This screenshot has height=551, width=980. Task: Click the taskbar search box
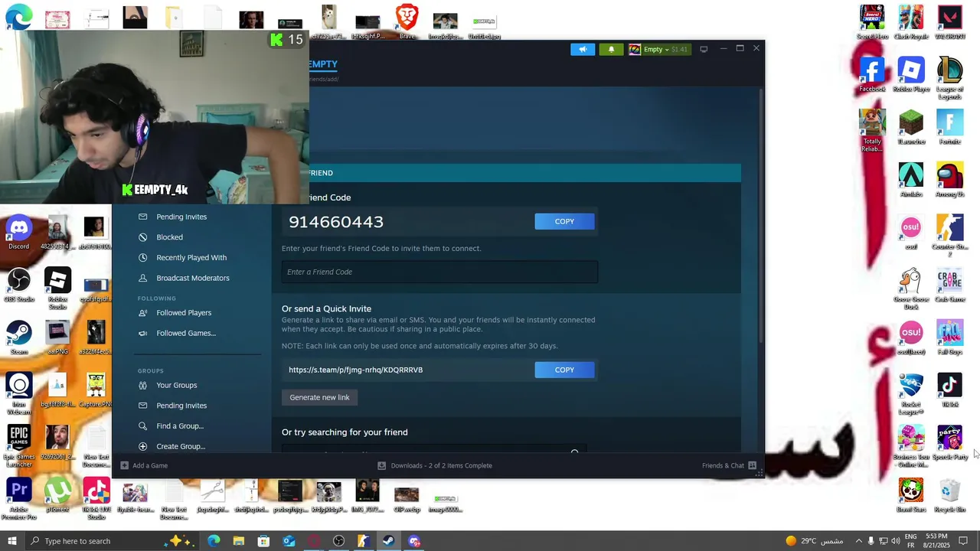pos(113,541)
